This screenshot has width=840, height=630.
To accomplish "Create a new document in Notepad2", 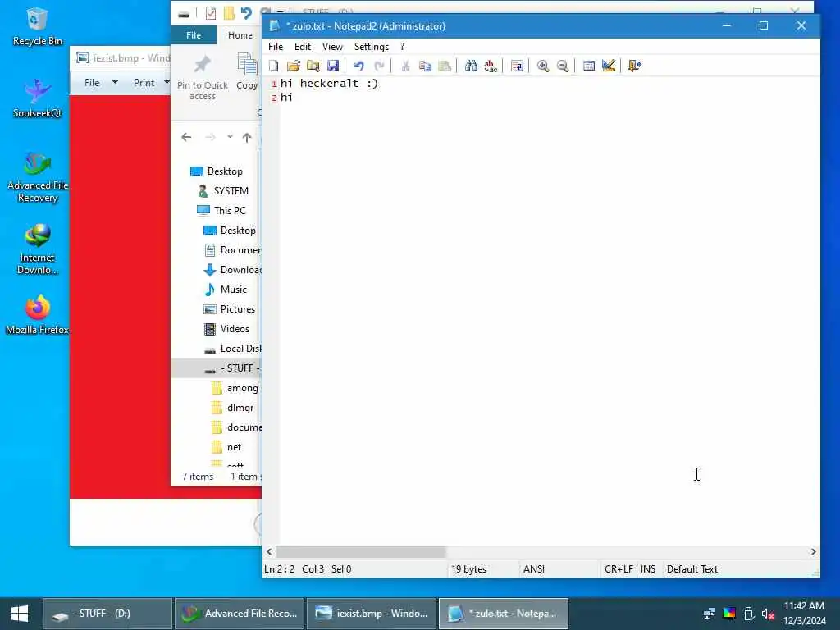I will coord(274,66).
